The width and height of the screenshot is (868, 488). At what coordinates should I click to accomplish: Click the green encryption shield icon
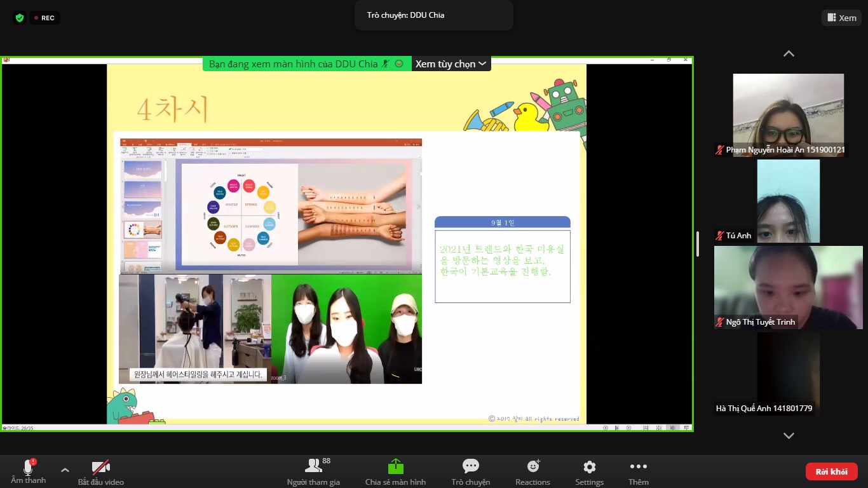20,18
